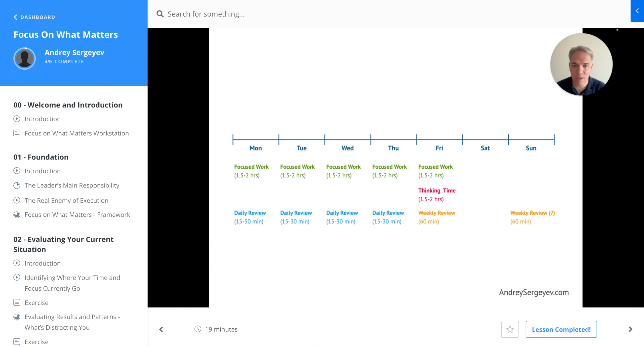Screen dimensions: 644x347
Task: Go to the next lesson with the right arrow
Action: tap(630, 329)
